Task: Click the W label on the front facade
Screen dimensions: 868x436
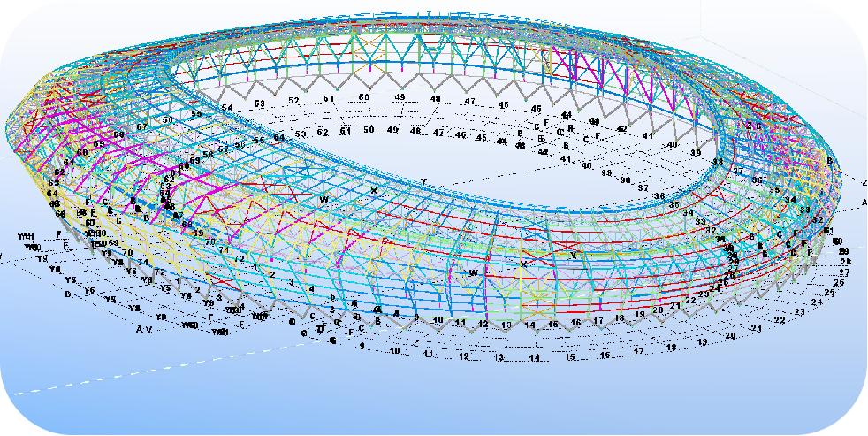Action: click(x=473, y=272)
